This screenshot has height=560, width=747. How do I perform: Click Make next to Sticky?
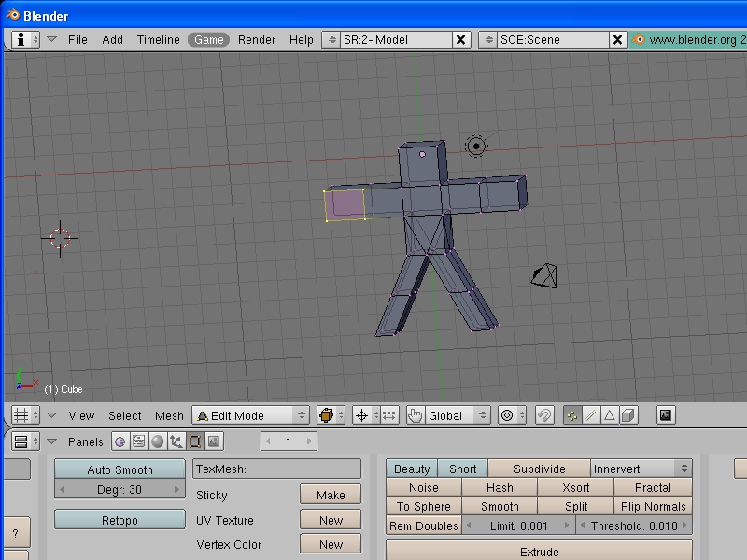(331, 495)
